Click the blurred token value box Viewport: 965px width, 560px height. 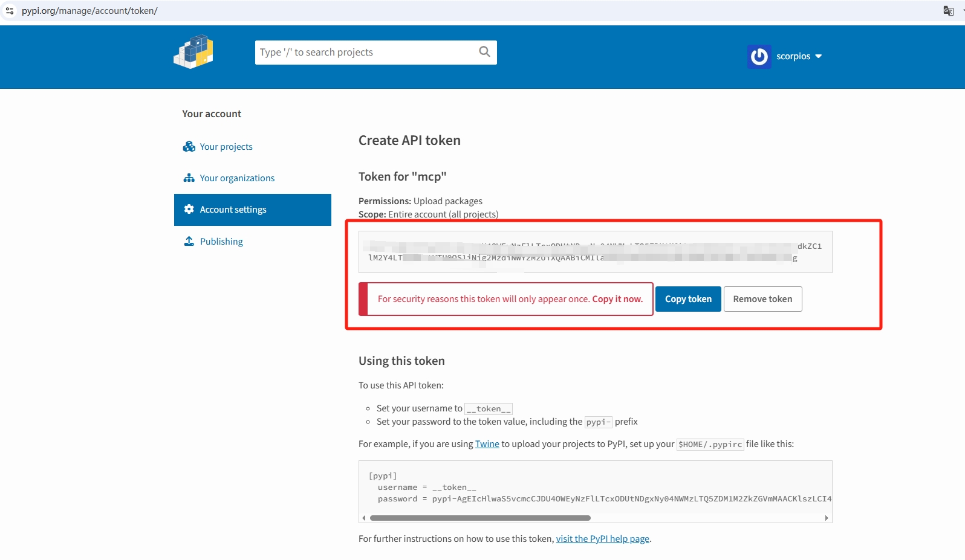(595, 252)
